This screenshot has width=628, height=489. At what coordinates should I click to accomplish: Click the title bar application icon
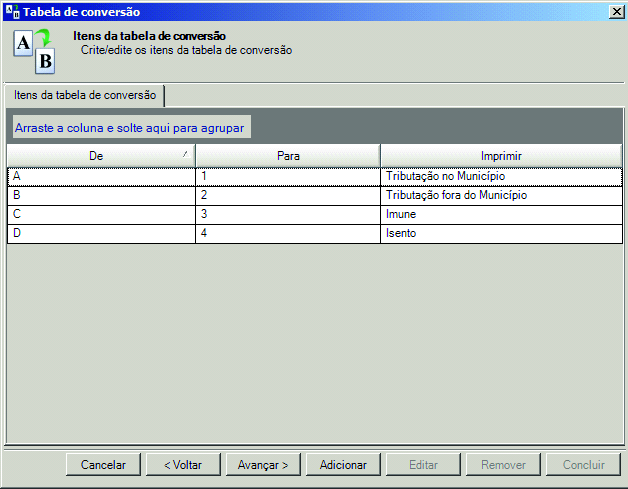pos(12,12)
